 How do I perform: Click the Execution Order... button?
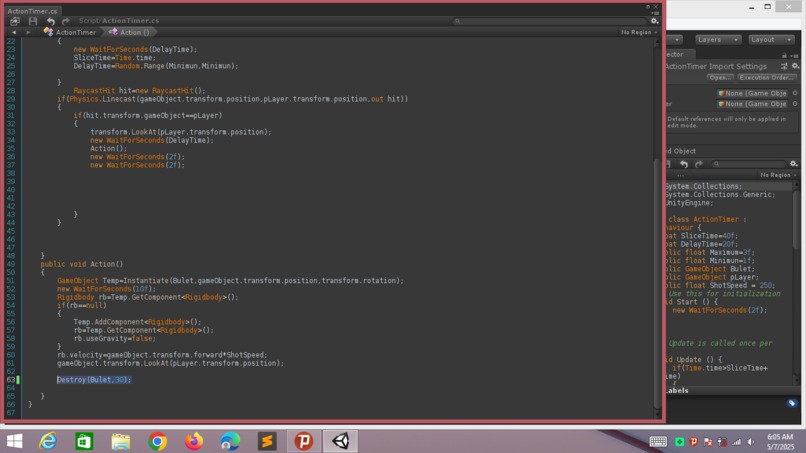coord(766,78)
